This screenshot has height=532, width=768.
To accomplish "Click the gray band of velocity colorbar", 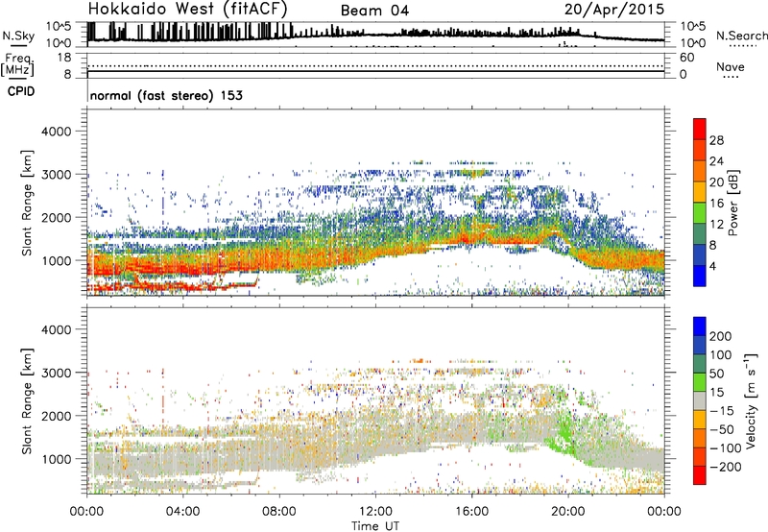I will coord(700,401).
